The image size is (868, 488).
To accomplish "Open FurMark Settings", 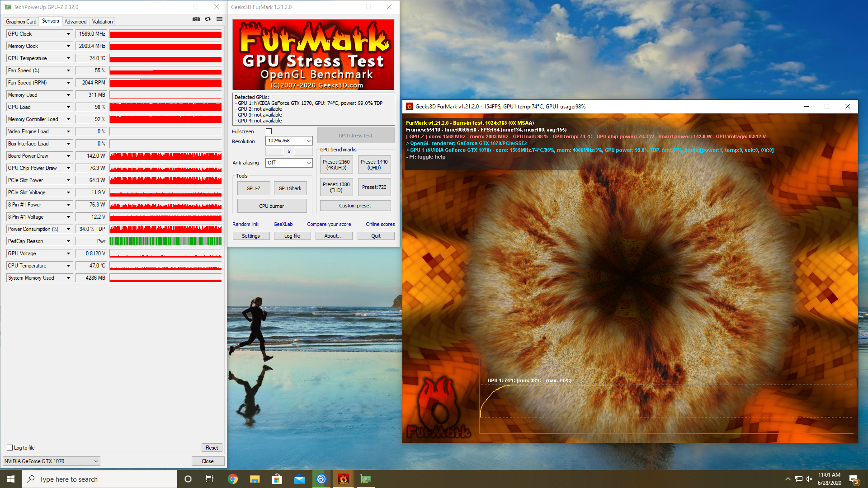I will [x=251, y=236].
